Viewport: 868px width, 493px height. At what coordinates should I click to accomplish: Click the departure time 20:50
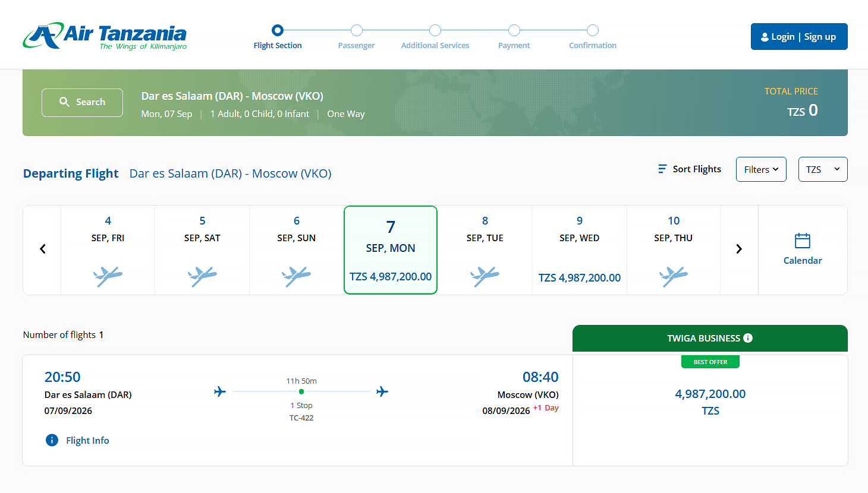(x=62, y=377)
